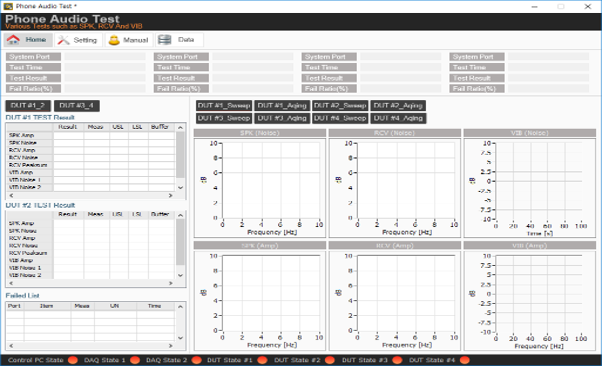Select VIB Noise 2 row in DUT #1 table
This screenshot has width=602, height=366.
click(x=91, y=187)
